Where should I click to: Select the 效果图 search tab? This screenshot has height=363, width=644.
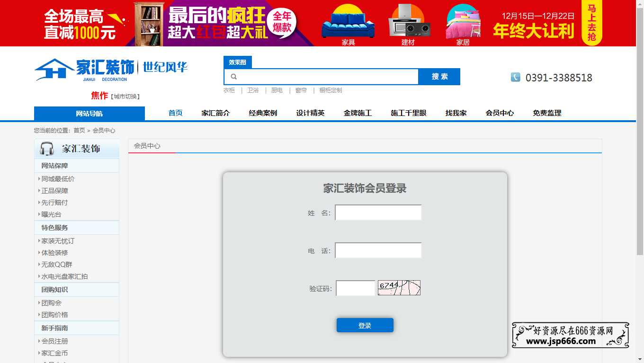[237, 62]
